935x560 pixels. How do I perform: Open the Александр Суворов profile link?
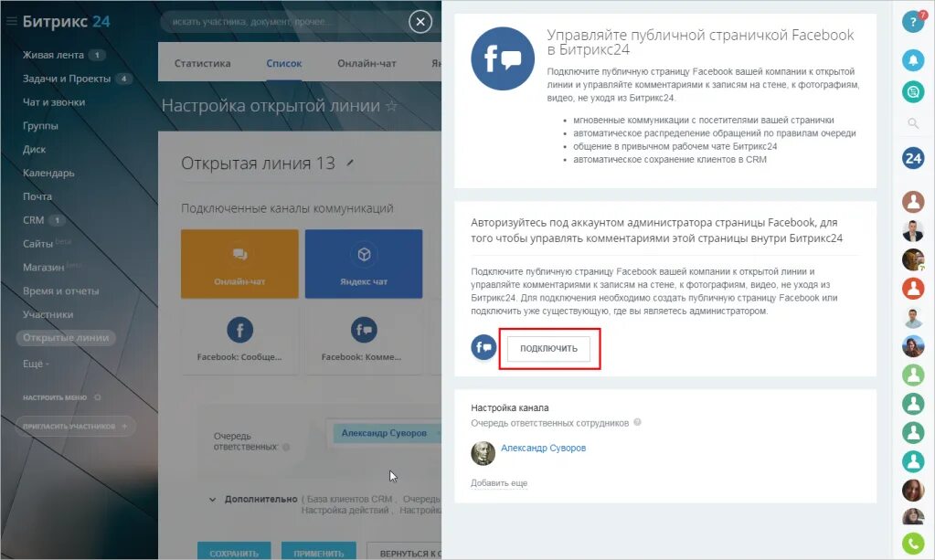[x=543, y=448]
